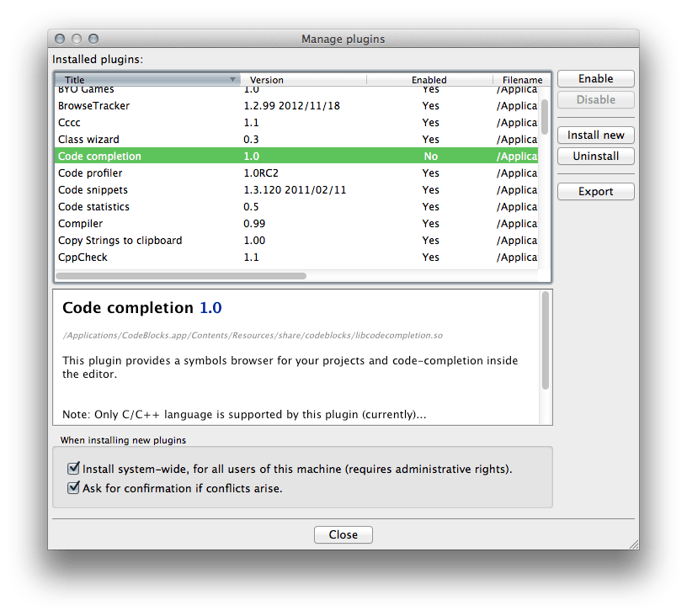Screen dimensions: 687x616
Task: Export the Code completion plugin
Action: click(x=595, y=191)
